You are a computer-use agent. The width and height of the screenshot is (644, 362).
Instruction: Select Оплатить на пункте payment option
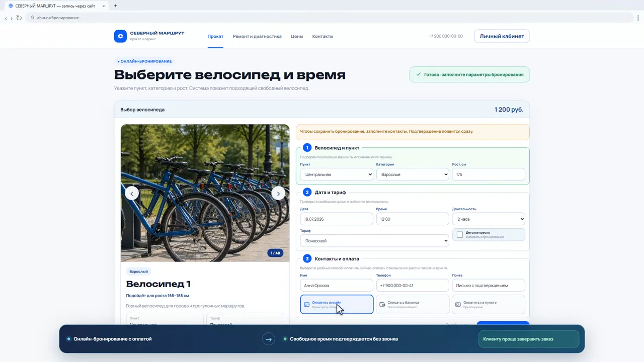[x=489, y=304]
